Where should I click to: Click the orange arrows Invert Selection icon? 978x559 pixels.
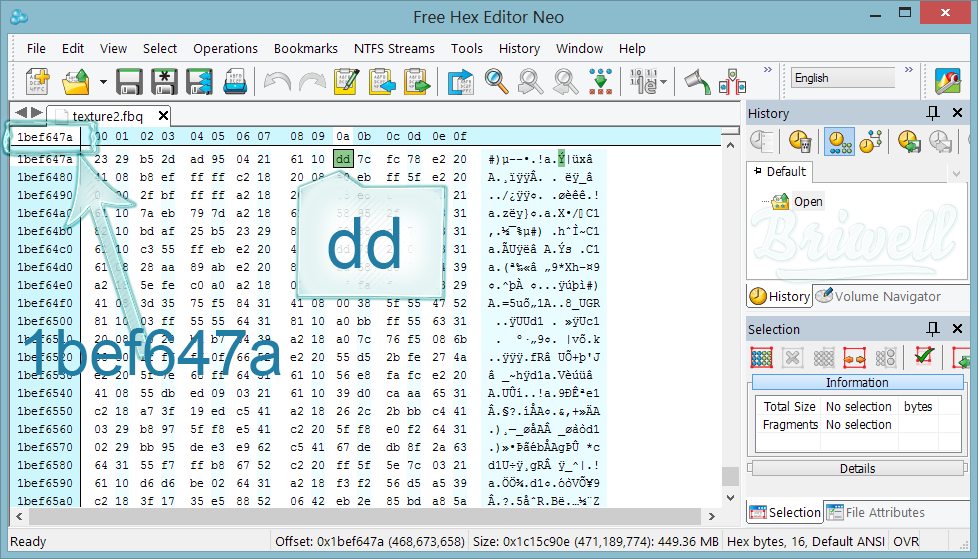(x=854, y=357)
